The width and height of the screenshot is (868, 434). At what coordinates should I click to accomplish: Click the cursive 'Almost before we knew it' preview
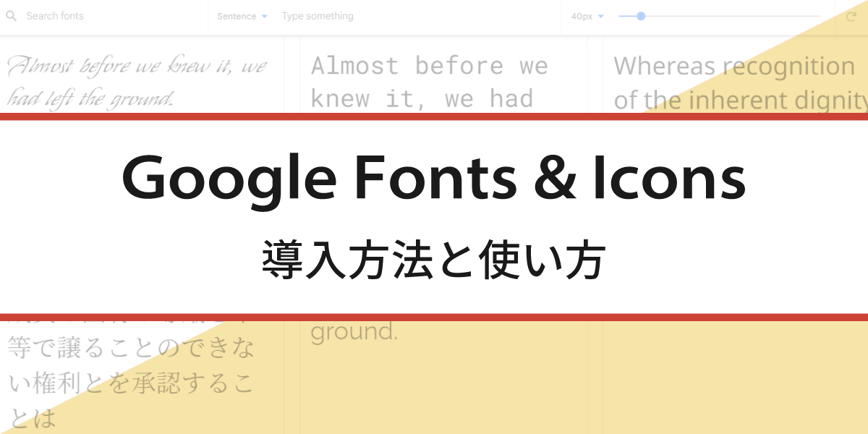137,82
